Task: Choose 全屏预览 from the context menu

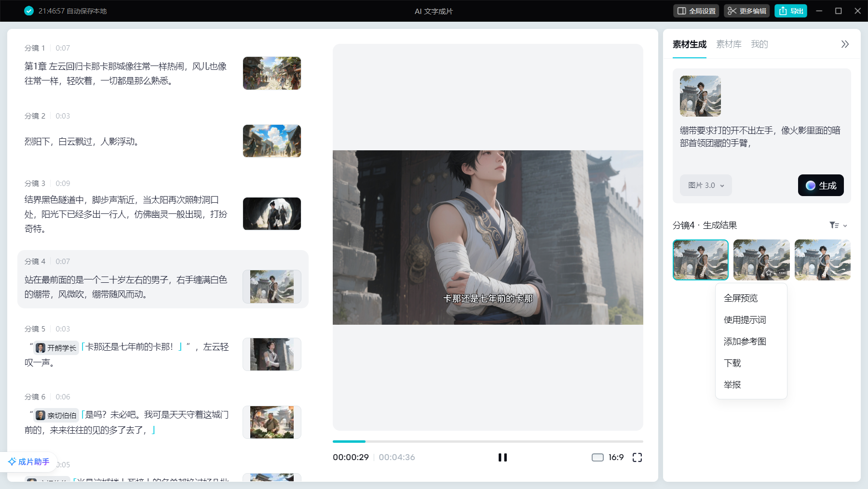Action: point(751,298)
